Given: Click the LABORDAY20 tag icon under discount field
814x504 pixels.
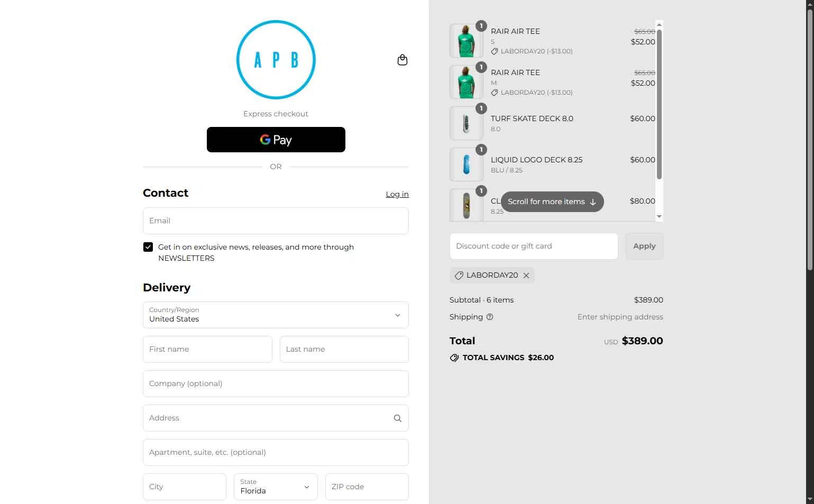Looking at the screenshot, I should tap(459, 276).
